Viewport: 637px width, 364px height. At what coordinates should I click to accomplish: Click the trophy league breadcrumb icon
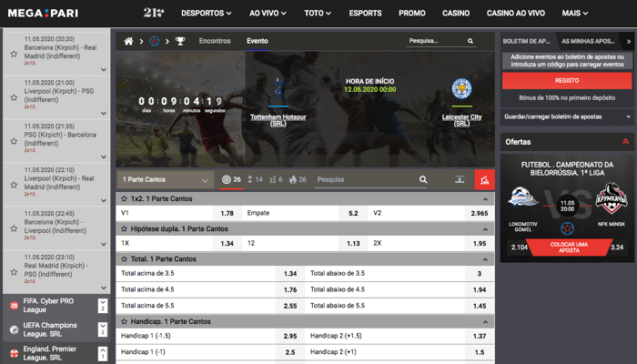tap(180, 41)
